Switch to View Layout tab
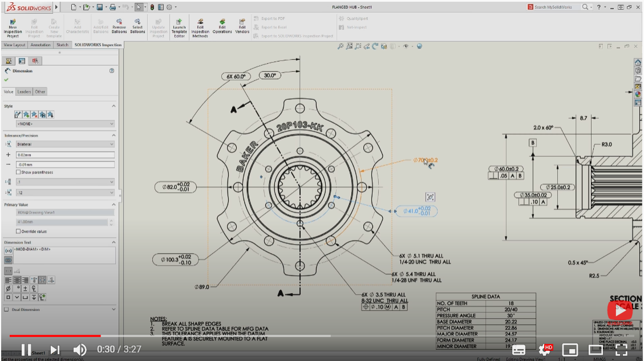This screenshot has height=361, width=644. coord(14,44)
